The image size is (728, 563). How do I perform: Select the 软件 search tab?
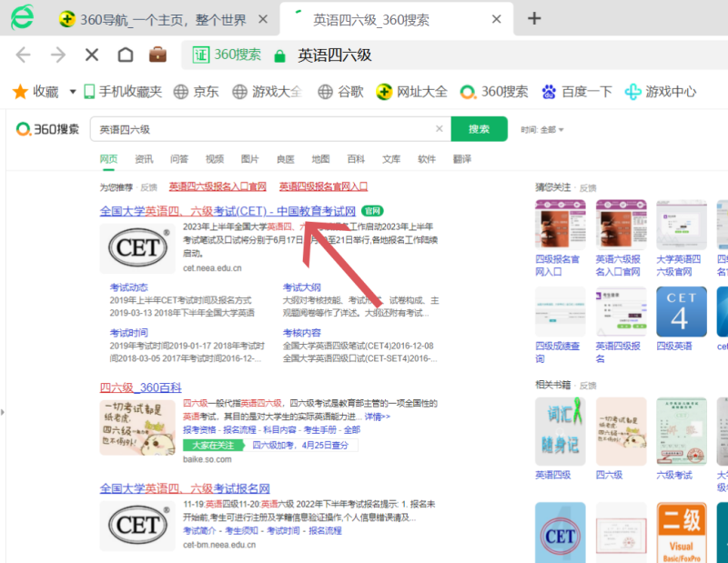[x=427, y=159]
